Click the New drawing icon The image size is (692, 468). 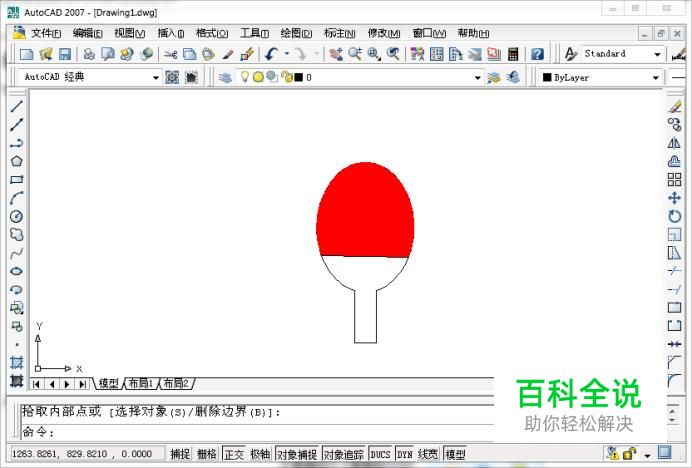[27, 54]
